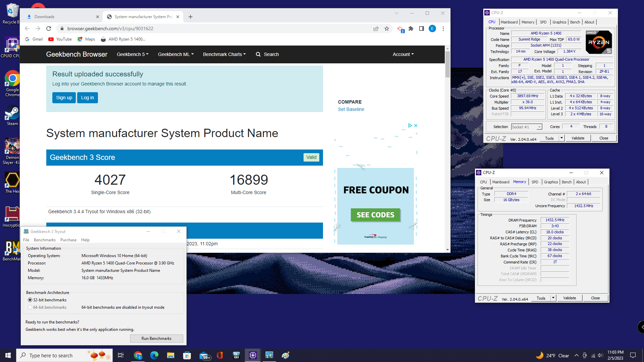Open Chrome three-dot menu
This screenshot has width=644, height=362.
point(443,28)
